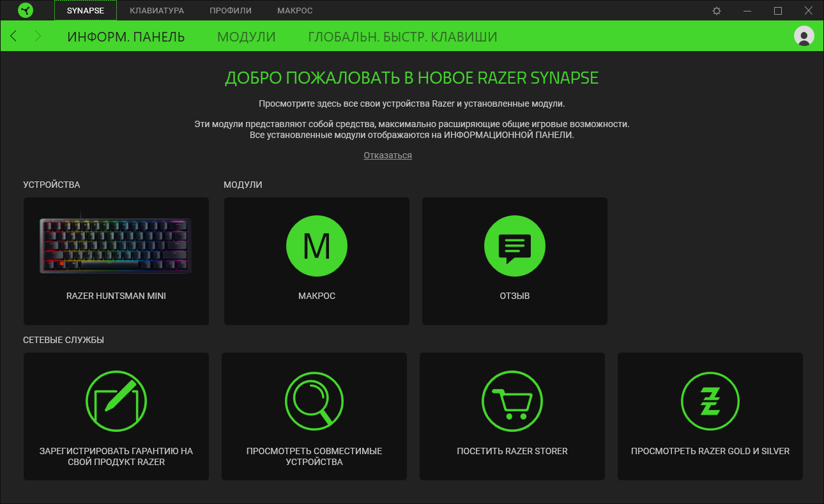Open the Отзыв feedback chat icon
The height and width of the screenshot is (504, 824).
(515, 246)
